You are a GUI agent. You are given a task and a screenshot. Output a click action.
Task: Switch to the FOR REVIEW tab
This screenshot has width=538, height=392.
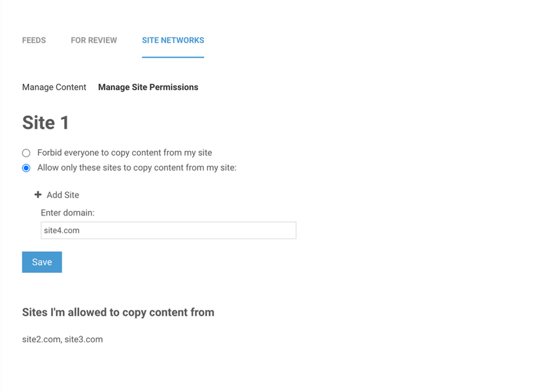pyautogui.click(x=94, y=41)
